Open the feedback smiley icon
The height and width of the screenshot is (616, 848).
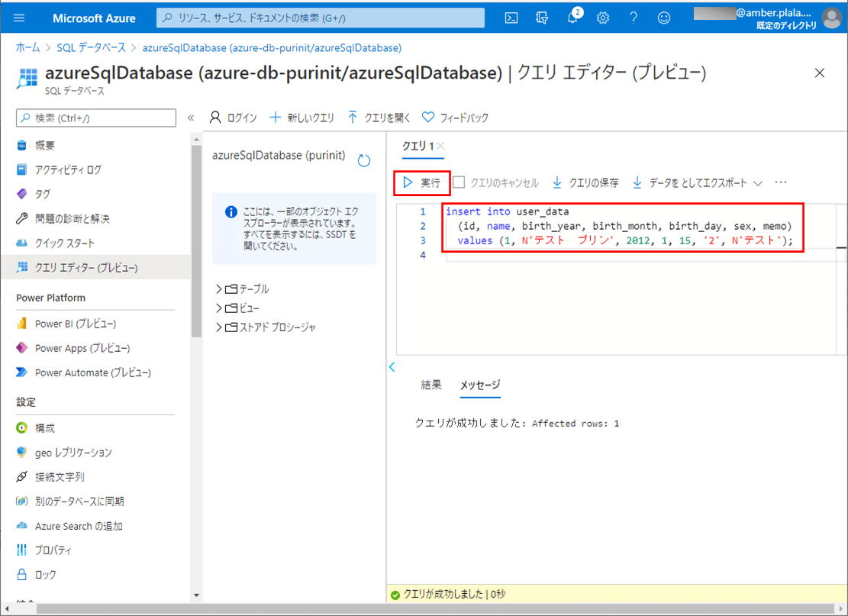tap(664, 18)
